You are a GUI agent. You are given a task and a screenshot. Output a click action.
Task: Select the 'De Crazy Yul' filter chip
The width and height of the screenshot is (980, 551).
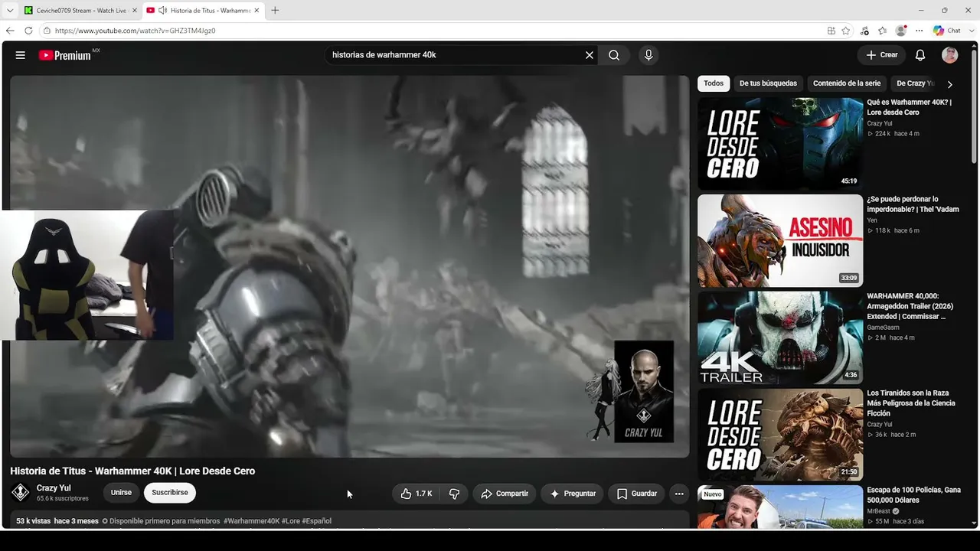(x=914, y=83)
